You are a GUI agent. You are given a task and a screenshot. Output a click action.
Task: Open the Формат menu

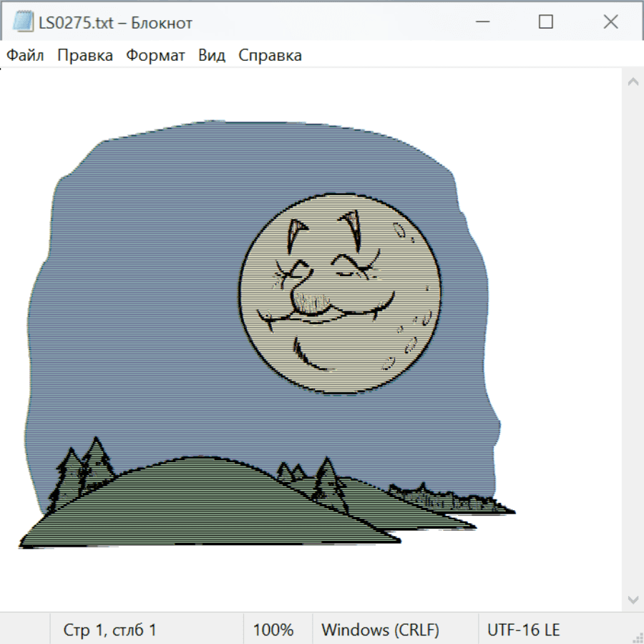155,56
